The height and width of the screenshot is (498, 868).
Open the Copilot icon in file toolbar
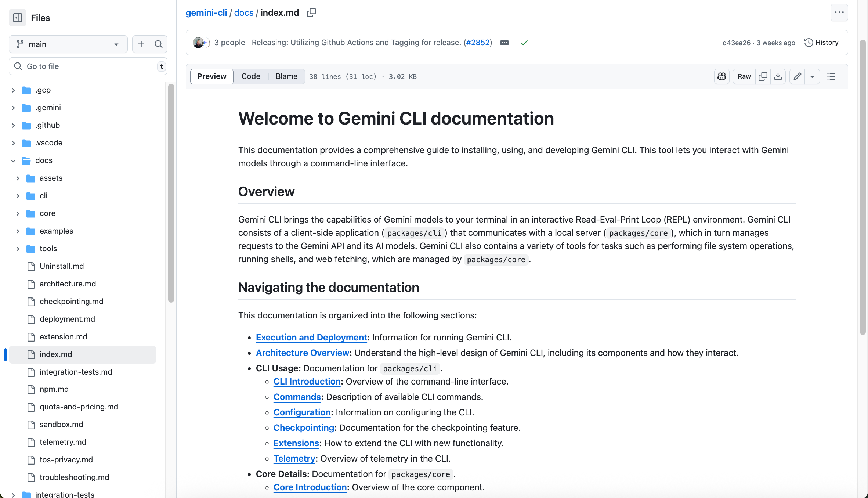[721, 76]
